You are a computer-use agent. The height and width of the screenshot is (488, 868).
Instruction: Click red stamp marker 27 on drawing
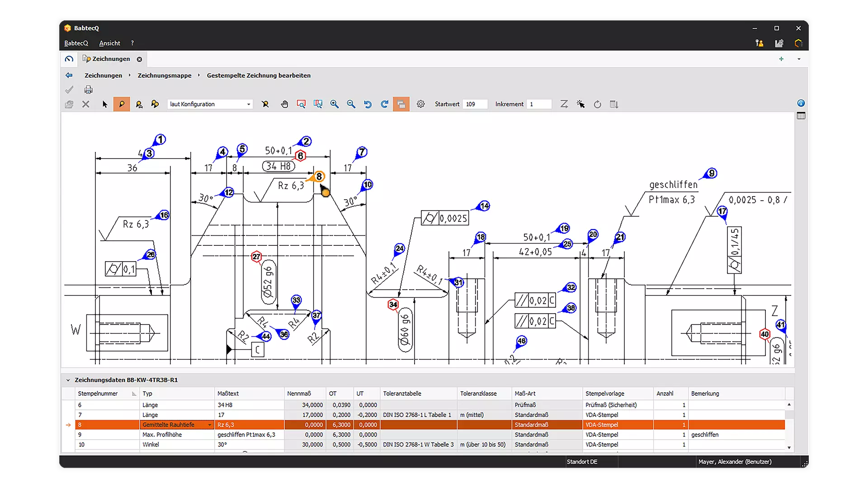[256, 257]
